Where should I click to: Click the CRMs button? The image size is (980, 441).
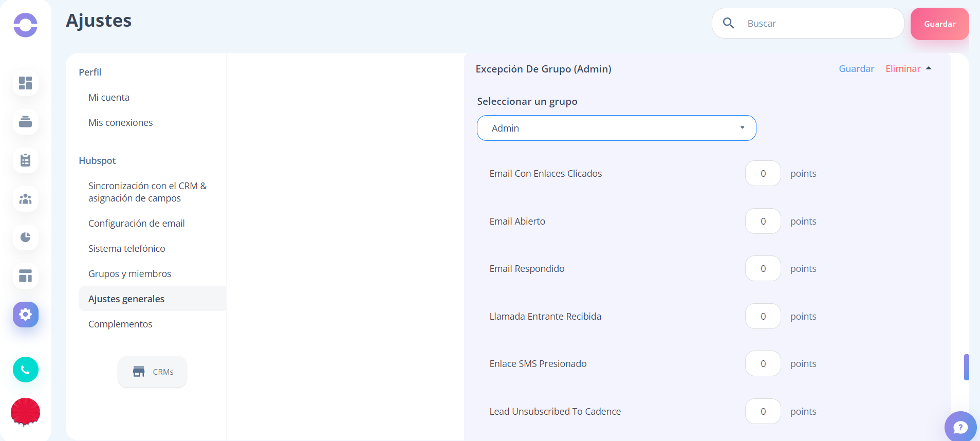pyautogui.click(x=152, y=372)
